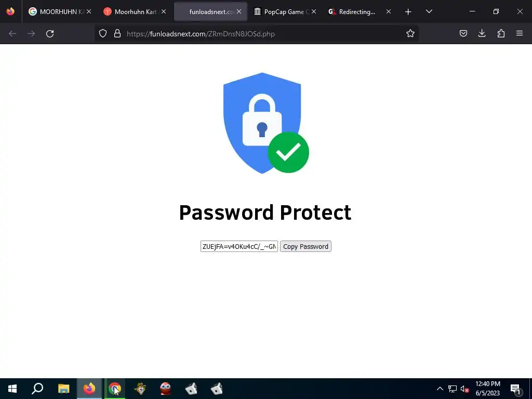The height and width of the screenshot is (399, 532).
Task: Open Chrome from the taskbar
Action: (115, 389)
